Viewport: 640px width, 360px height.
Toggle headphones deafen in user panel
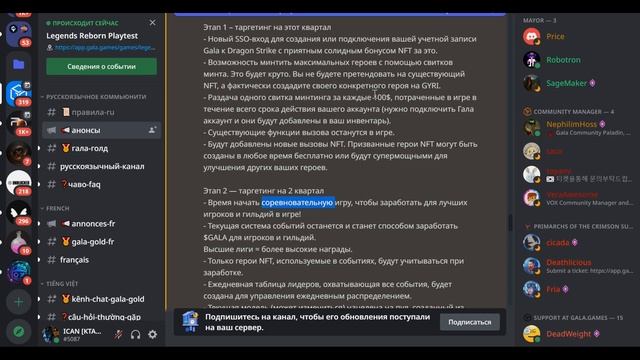click(136, 335)
